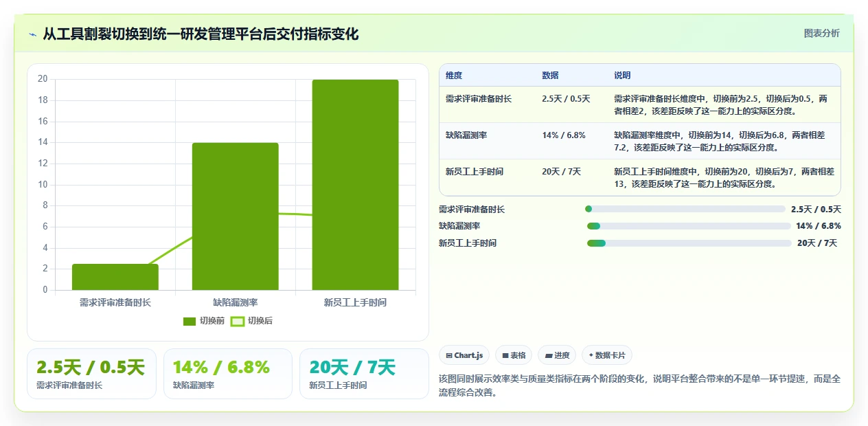The image size is (868, 426).
Task: Click the dashboard title heading
Action: (201, 34)
